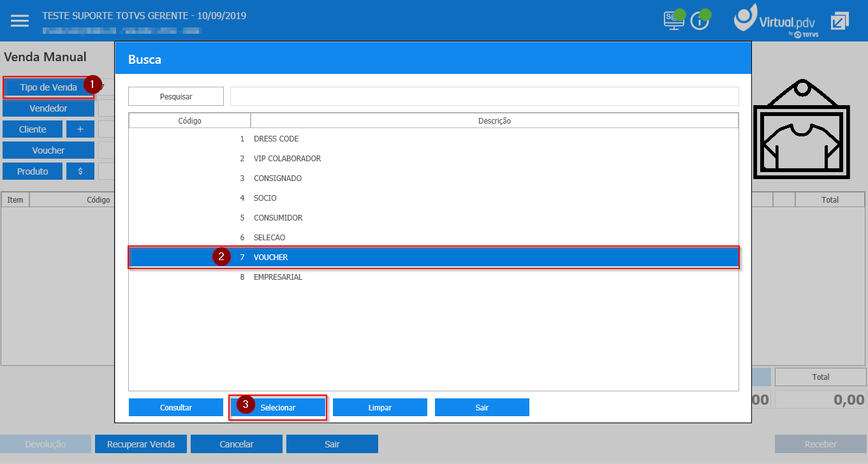Click the dollar sign price button
Screen dimensions: 868x464
[x=80, y=171]
